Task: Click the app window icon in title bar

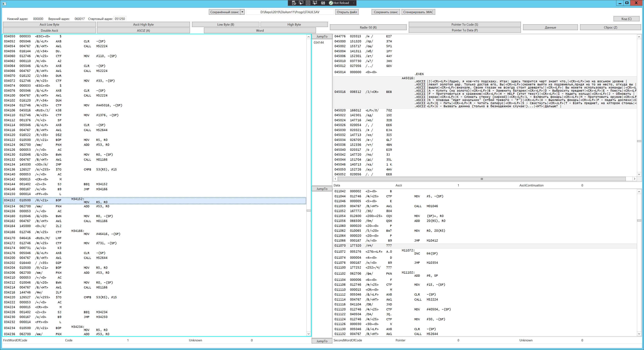Action: [4, 3]
